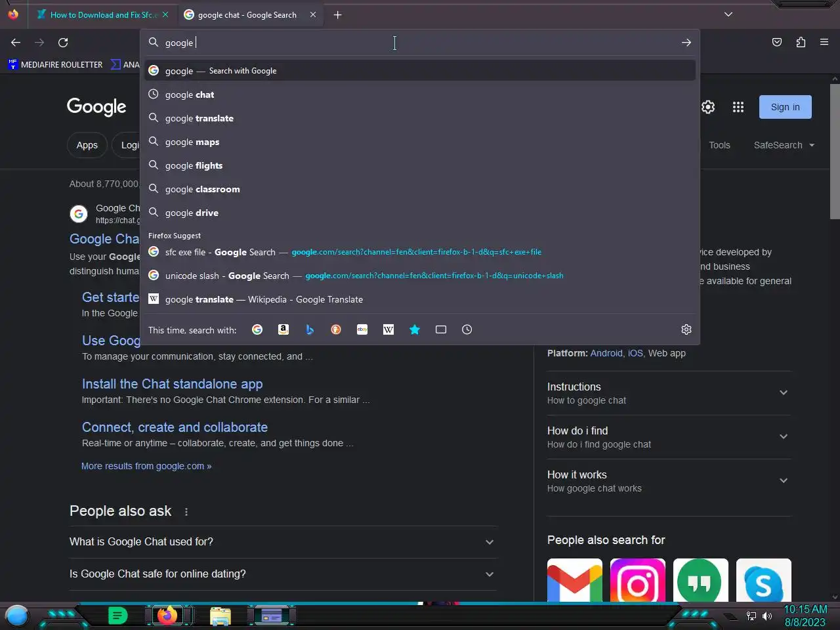Viewport: 840px width, 630px height.
Task: Open the Instagram thumbnail in related searches
Action: click(x=638, y=580)
